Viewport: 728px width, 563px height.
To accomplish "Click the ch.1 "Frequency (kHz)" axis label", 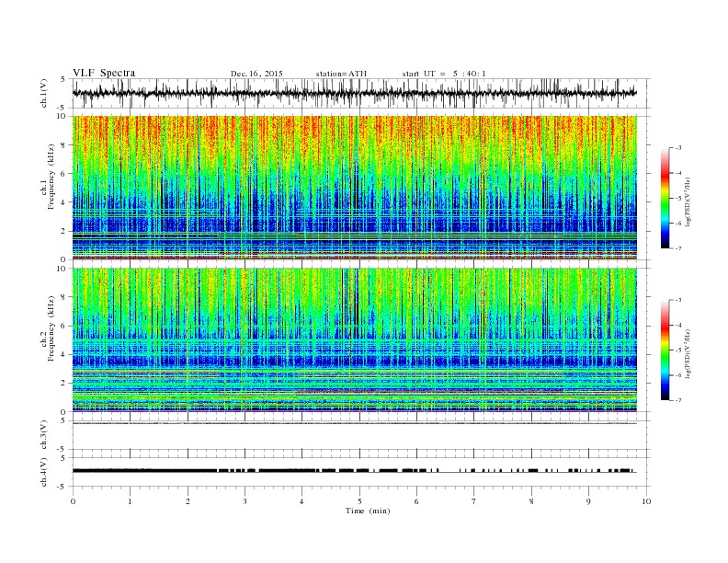I will [51, 177].
